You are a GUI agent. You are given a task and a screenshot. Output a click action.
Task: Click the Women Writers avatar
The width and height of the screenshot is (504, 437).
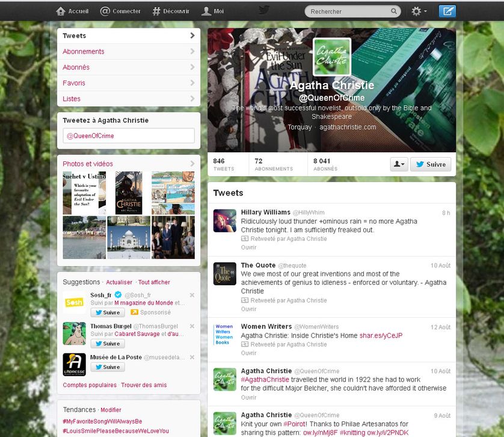(x=225, y=335)
